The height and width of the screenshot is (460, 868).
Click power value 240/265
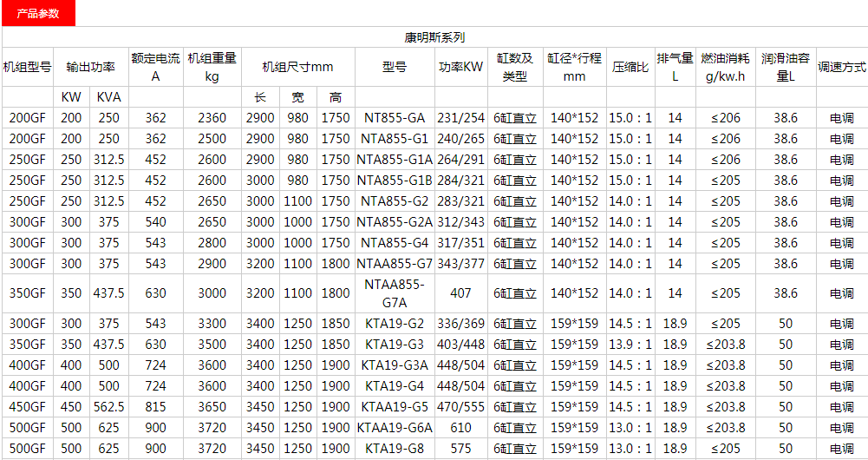coord(460,139)
